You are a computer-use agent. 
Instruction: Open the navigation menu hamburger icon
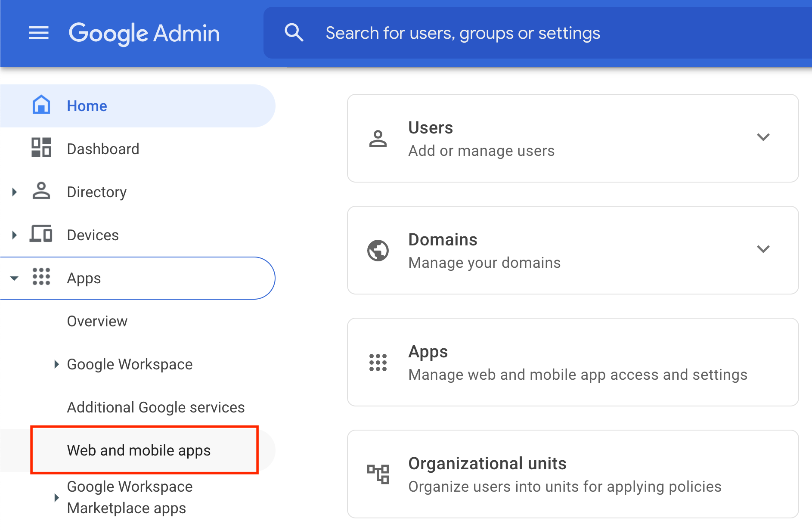[x=39, y=33]
